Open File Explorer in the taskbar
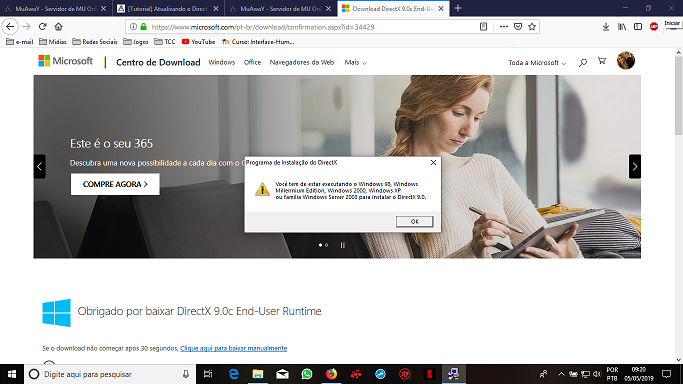Image resolution: width=683 pixels, height=384 pixels. coord(257,374)
